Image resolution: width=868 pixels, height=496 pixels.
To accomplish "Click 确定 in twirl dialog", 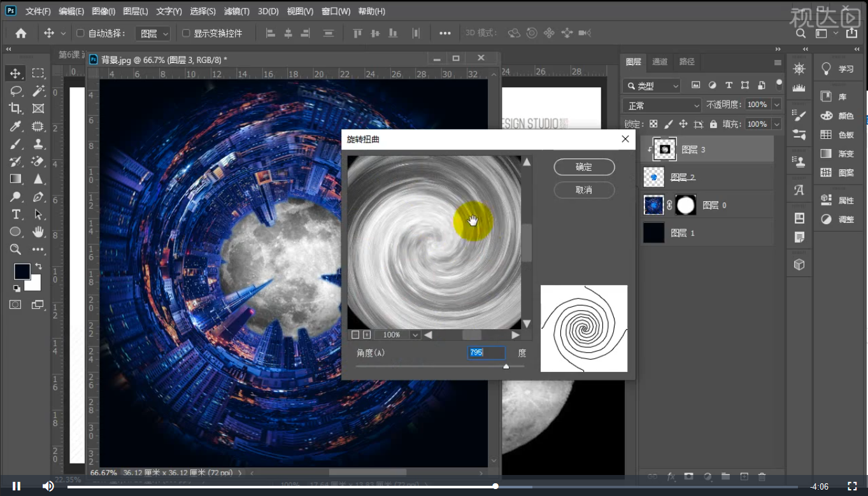I will coord(584,167).
